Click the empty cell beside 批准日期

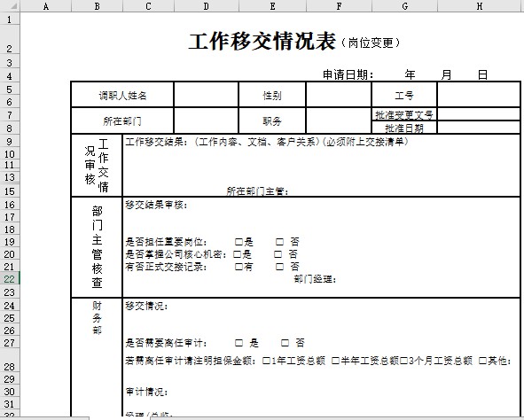[478, 128]
